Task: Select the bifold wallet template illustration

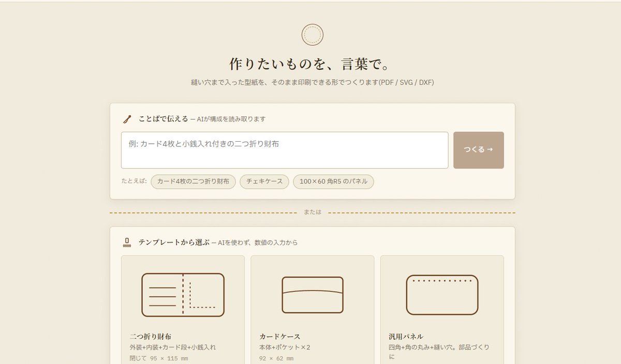Action: [183, 295]
